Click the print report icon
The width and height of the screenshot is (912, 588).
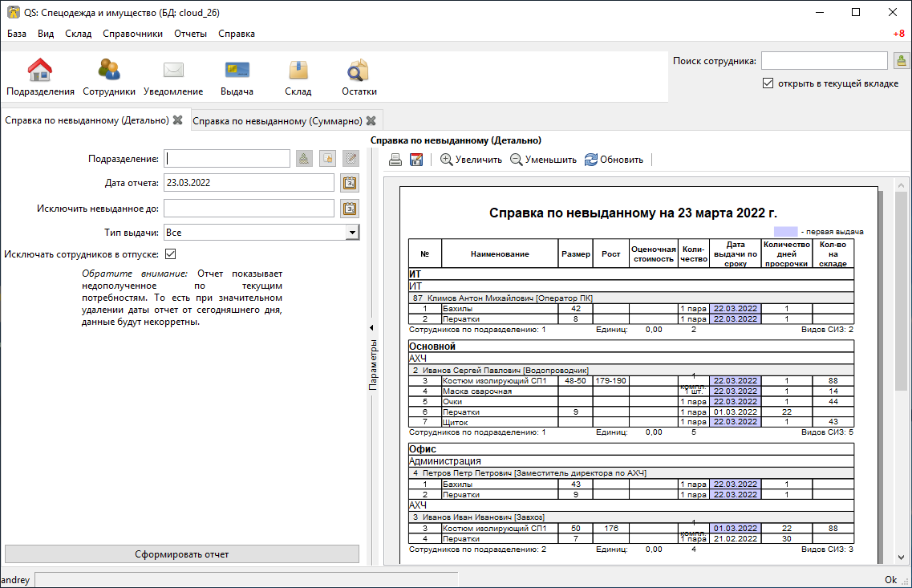[x=395, y=160]
